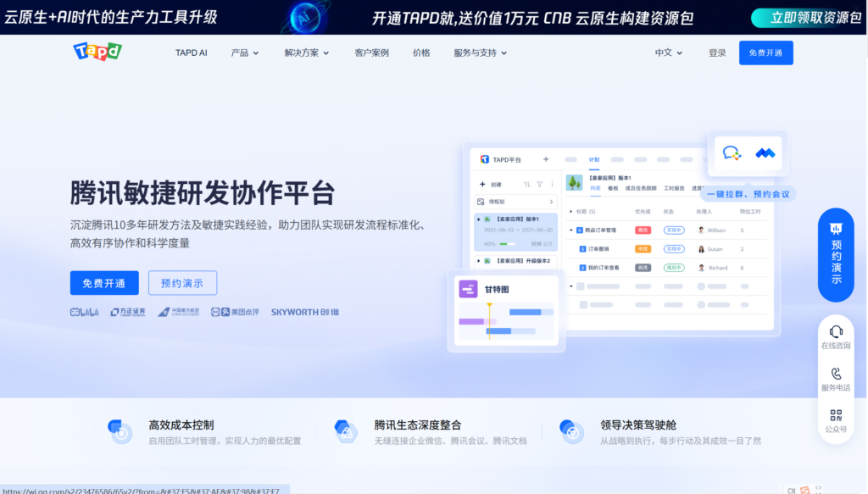868x494 pixels.
Task: Click the filter funnel icon in the preview
Action: click(x=540, y=184)
